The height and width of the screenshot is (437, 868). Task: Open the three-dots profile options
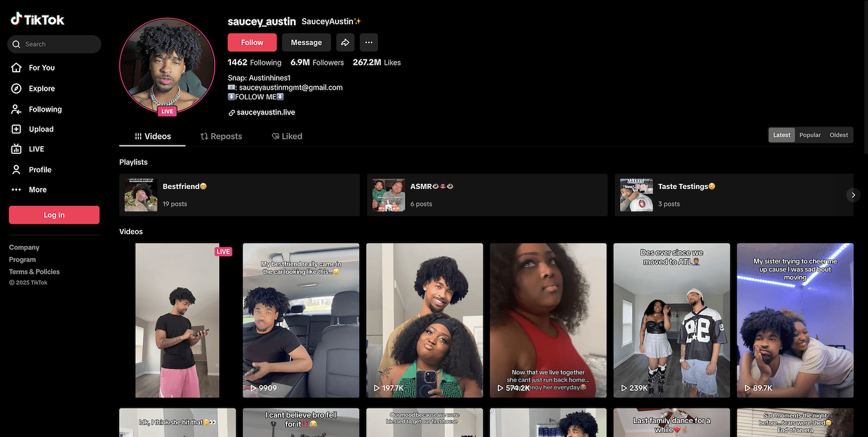369,42
